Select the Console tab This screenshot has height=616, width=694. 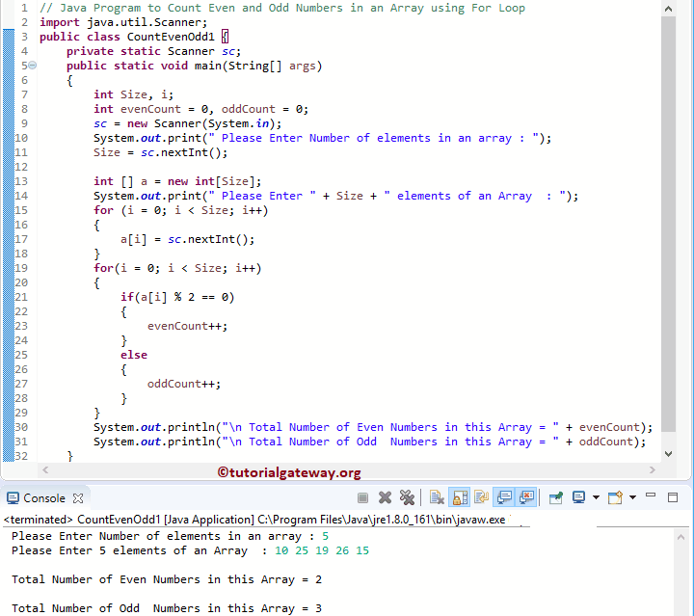click(x=43, y=498)
